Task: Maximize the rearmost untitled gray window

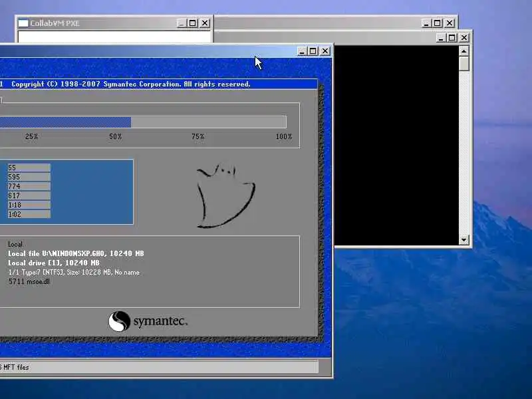Action: pyautogui.click(x=437, y=23)
